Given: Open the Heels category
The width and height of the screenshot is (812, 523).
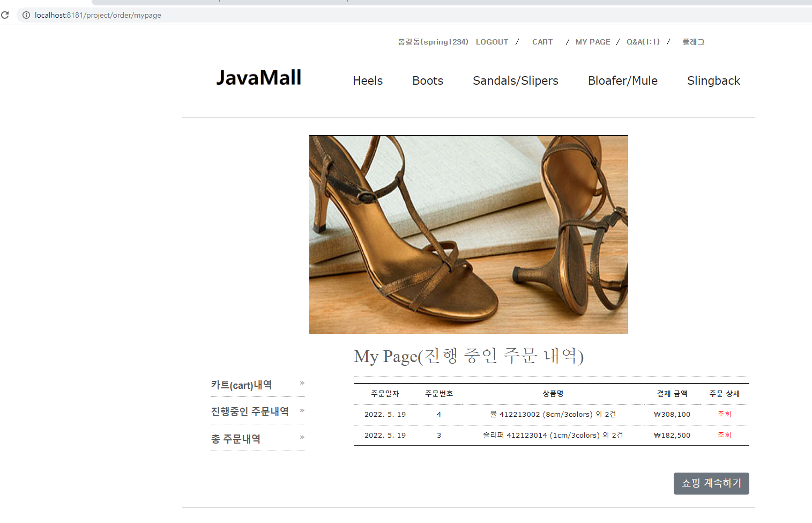Looking at the screenshot, I should 368,80.
